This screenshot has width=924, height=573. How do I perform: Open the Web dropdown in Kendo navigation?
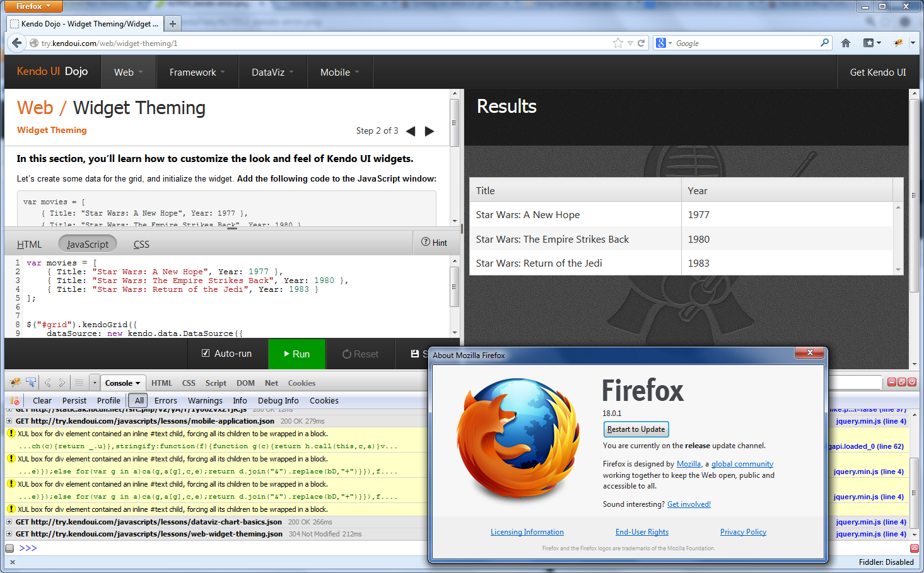(x=129, y=72)
